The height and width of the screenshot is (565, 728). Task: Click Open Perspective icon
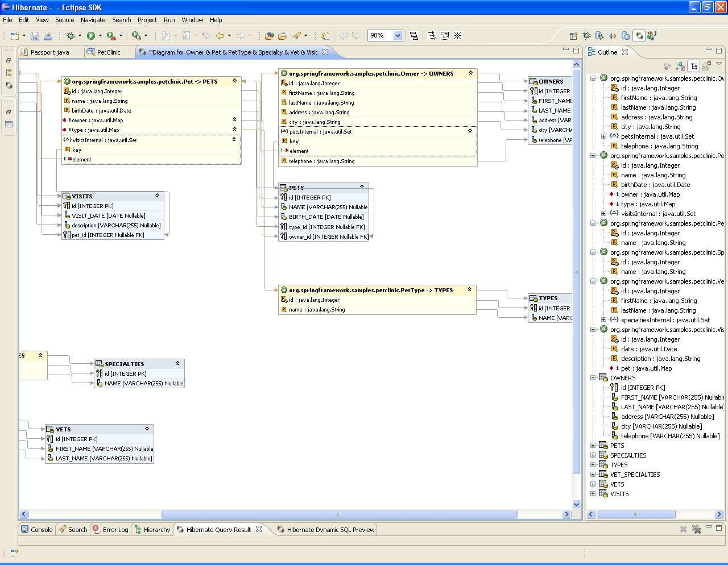(573, 36)
